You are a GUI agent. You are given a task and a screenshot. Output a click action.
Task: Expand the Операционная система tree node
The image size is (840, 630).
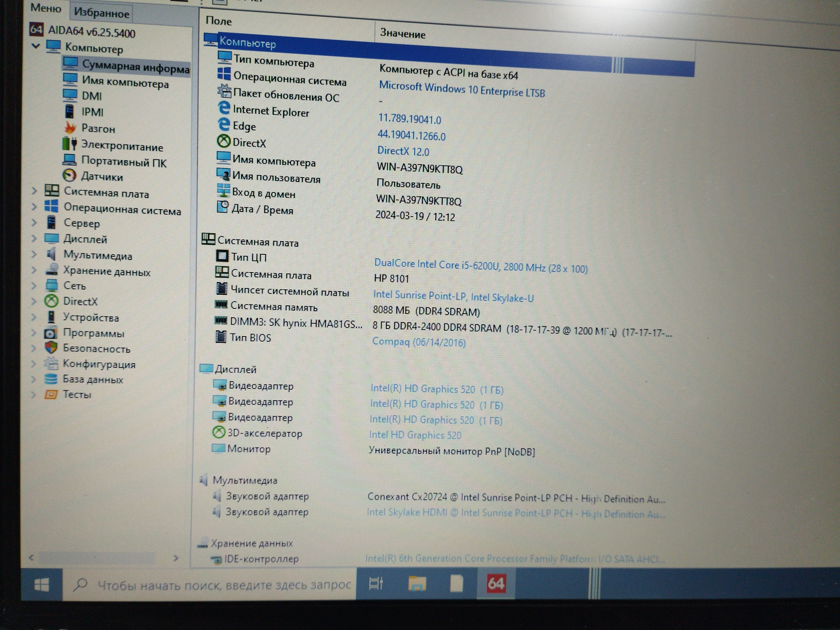coord(34,207)
